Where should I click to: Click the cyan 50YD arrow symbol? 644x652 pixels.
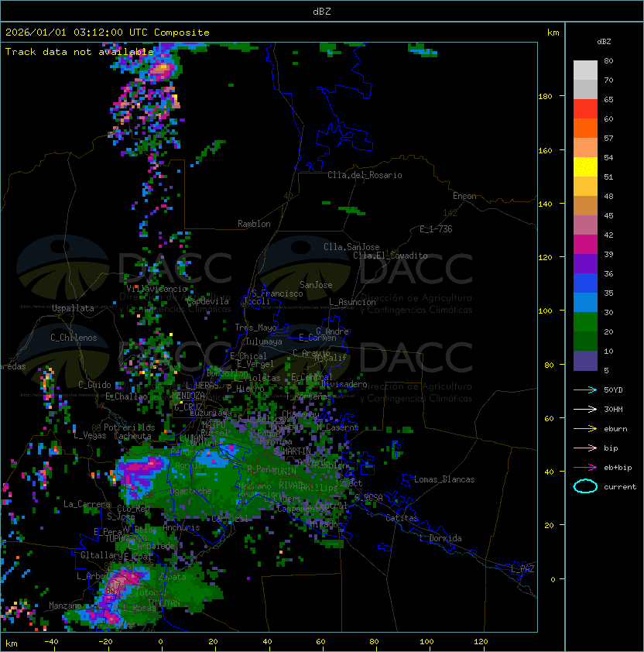585,390
